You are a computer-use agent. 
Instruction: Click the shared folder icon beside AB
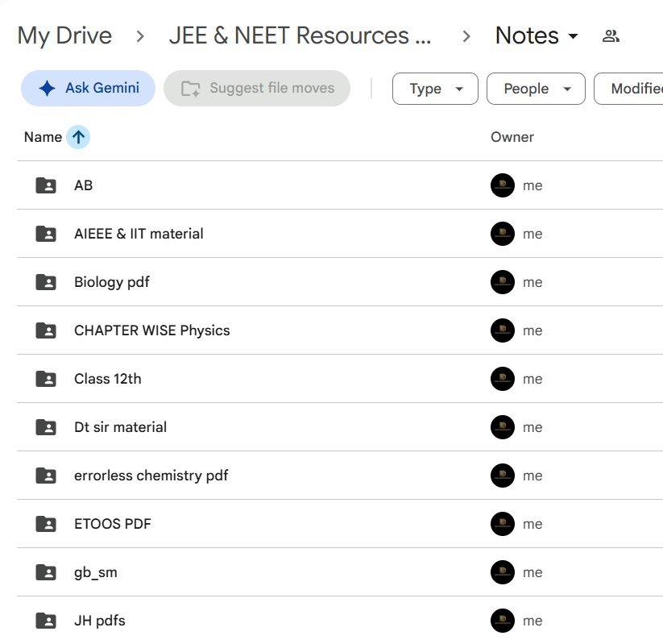coord(46,185)
